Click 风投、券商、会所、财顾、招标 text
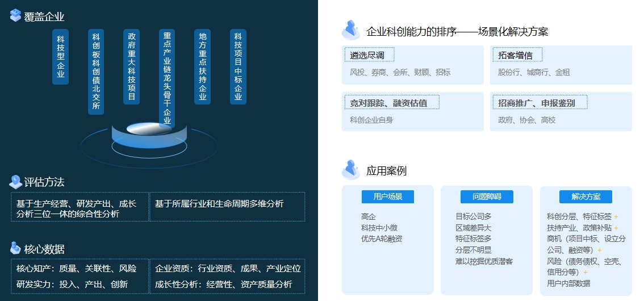 [400, 72]
